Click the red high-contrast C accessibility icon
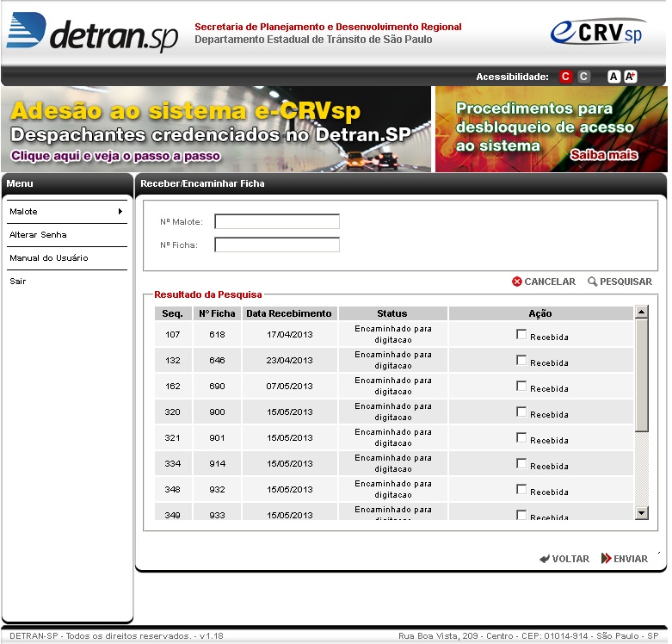Screen dimensions: 672x644 coord(565,77)
